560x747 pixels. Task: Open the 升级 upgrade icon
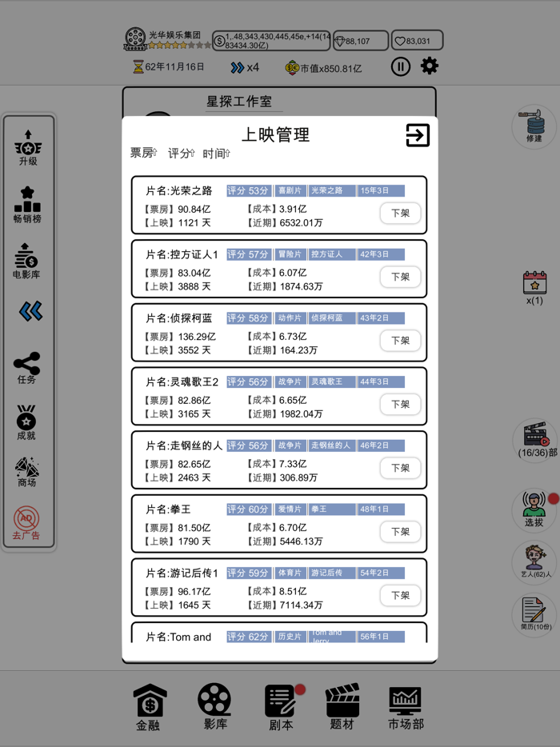tap(28, 148)
